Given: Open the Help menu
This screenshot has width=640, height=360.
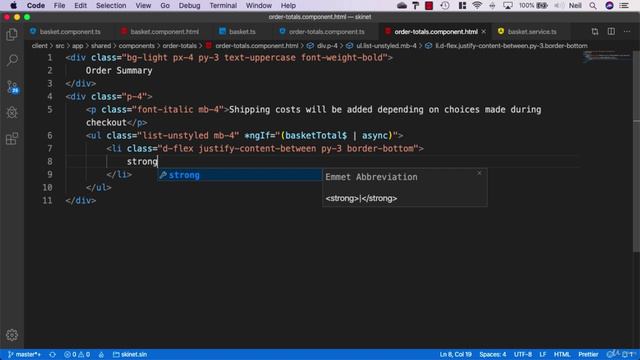Looking at the screenshot, I should (x=288, y=5).
